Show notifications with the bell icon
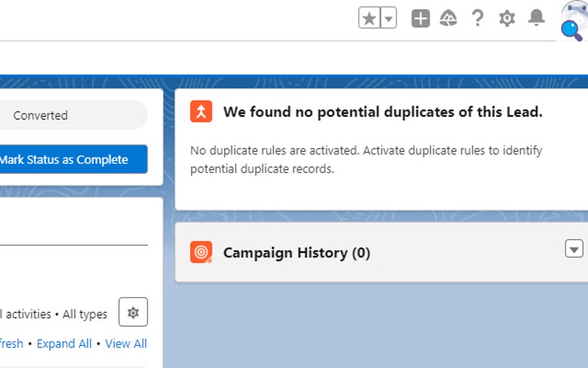This screenshot has width=588, height=368. click(x=536, y=19)
